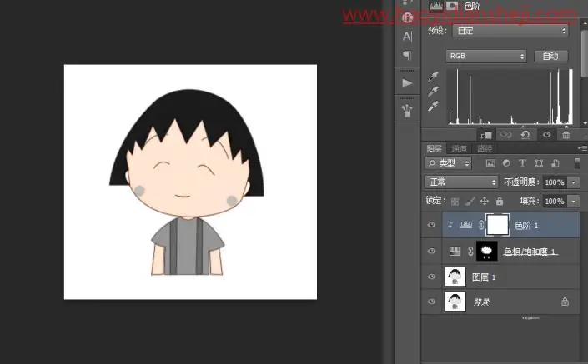Viewport: 588px width, 364px height.
Task: Reset adjustment to defaults
Action: pyautogui.click(x=525, y=134)
